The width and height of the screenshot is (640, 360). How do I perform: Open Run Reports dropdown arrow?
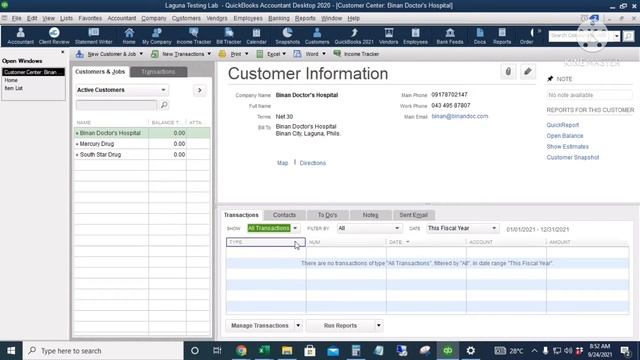click(x=378, y=325)
